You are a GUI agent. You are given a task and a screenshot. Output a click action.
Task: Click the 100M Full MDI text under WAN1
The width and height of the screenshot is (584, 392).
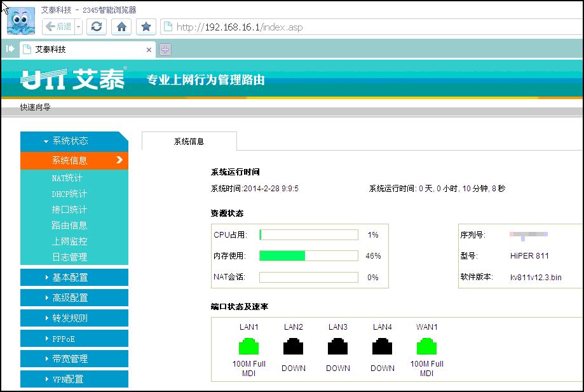pos(427,368)
